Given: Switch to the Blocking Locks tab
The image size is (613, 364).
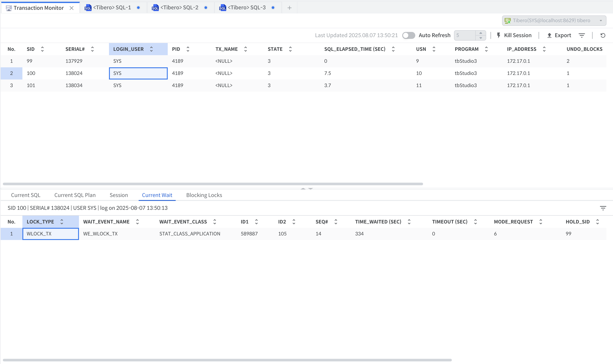Looking at the screenshot, I should [204, 195].
